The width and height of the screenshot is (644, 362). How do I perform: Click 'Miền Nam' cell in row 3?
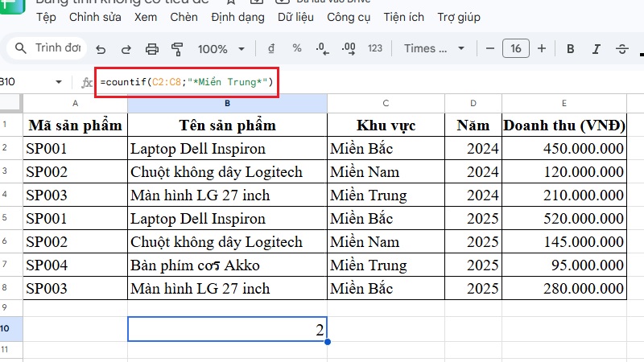[x=386, y=171]
